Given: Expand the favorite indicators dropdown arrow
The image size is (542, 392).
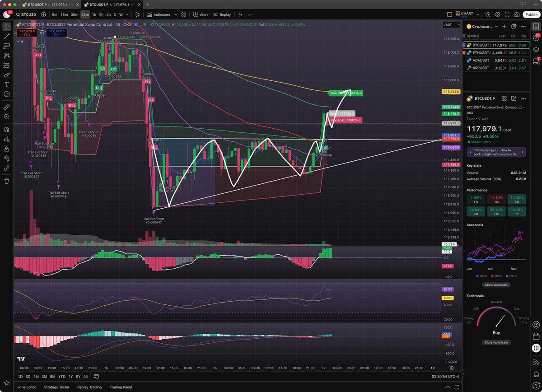Looking at the screenshot, I should (x=176, y=14).
